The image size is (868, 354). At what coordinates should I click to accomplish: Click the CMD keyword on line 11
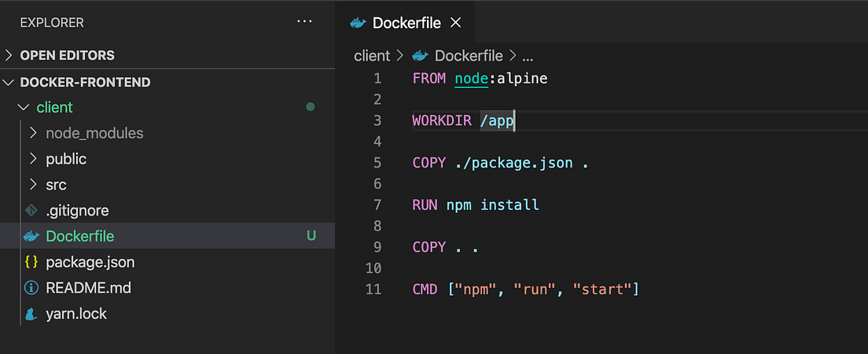[425, 289]
